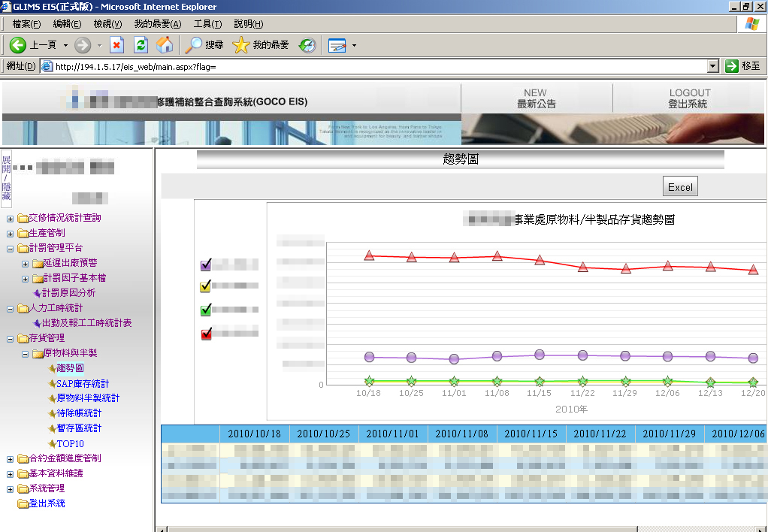Open the SAP庫存統計 link
Viewport: 768px width, 532px height.
click(83, 383)
